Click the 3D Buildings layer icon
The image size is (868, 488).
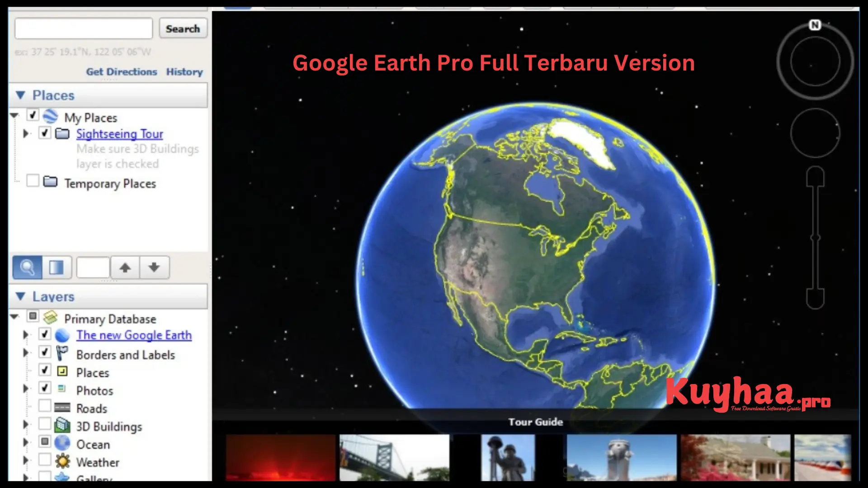click(62, 426)
